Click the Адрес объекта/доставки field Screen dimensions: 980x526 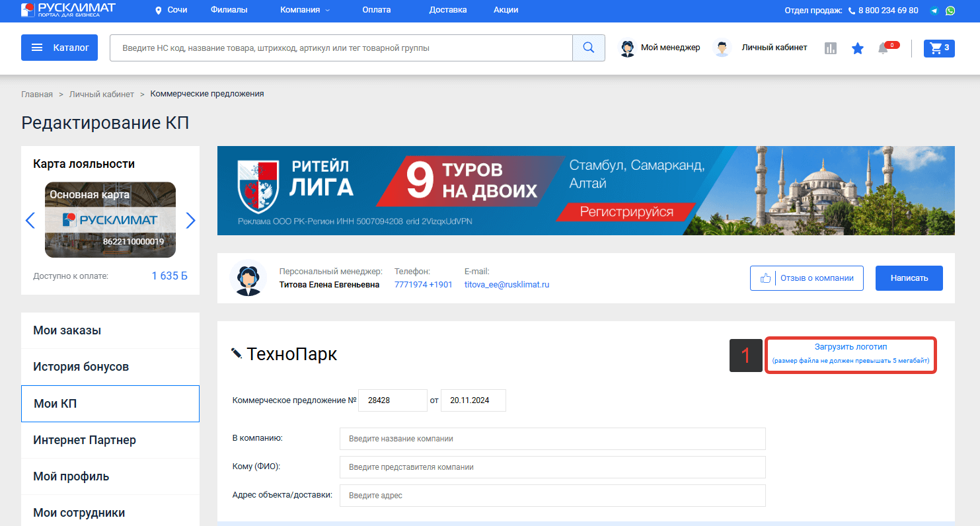[x=552, y=496]
